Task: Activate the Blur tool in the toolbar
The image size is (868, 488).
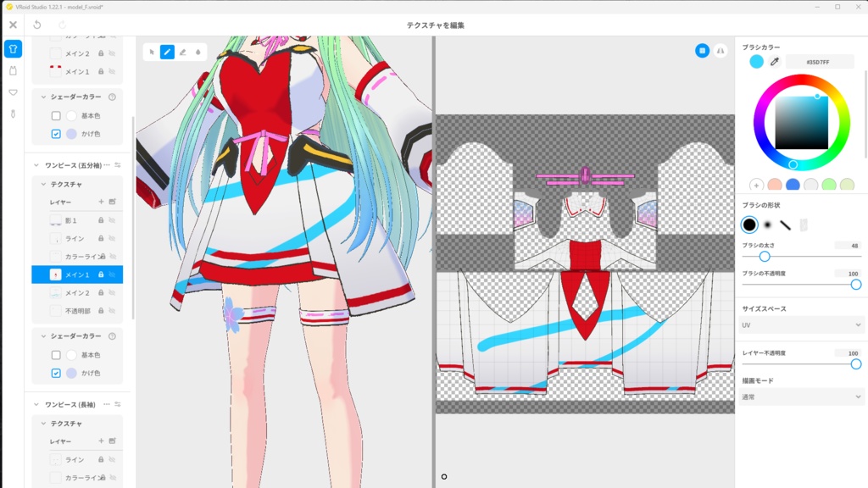Action: click(198, 52)
